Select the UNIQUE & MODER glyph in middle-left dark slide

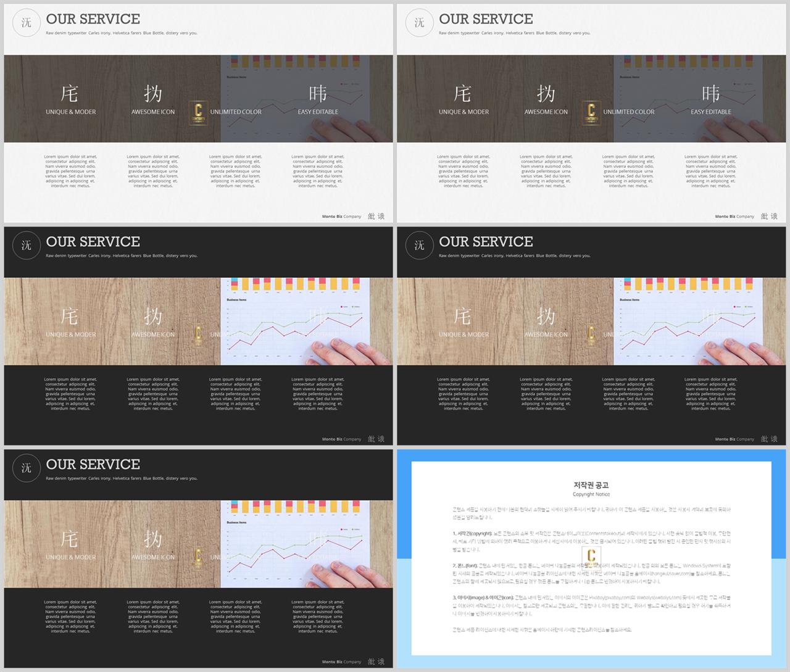click(70, 317)
